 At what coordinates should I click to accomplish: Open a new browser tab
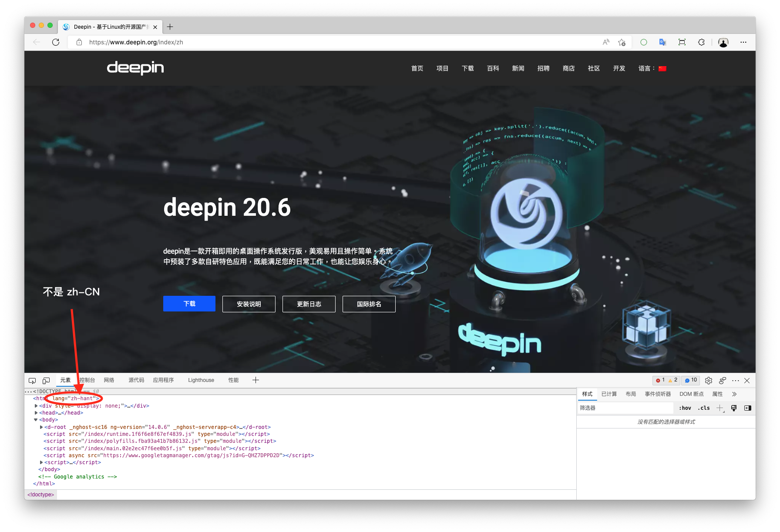point(170,27)
